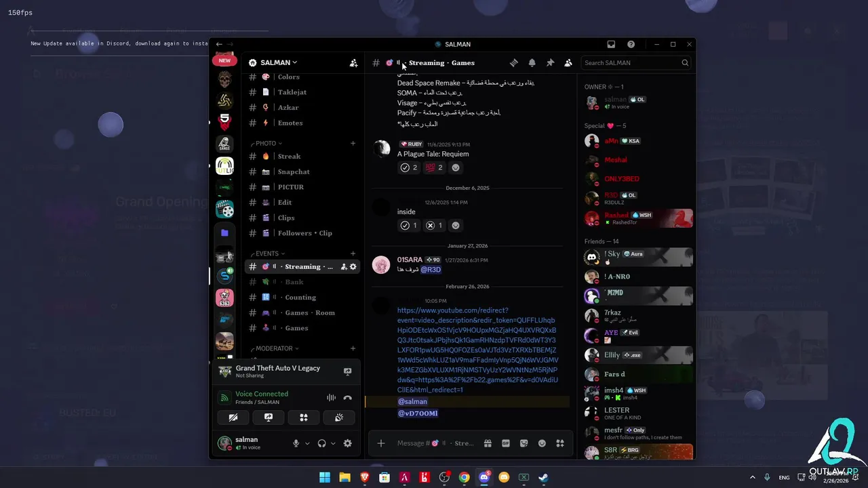The width and height of the screenshot is (868, 488).
Task: Toggle camera in the voice panel
Action: (x=233, y=418)
